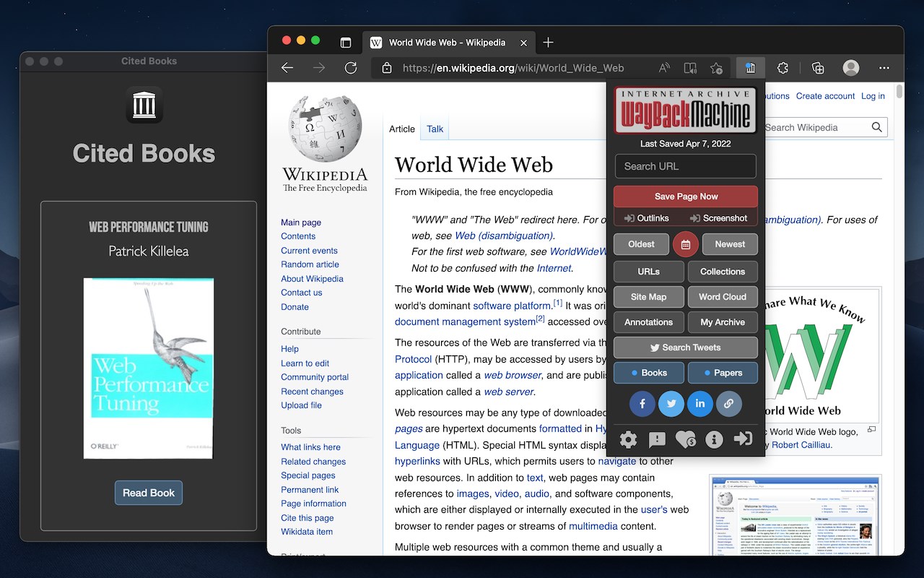The image size is (924, 578).
Task: Go back to previous page
Action: (x=287, y=68)
